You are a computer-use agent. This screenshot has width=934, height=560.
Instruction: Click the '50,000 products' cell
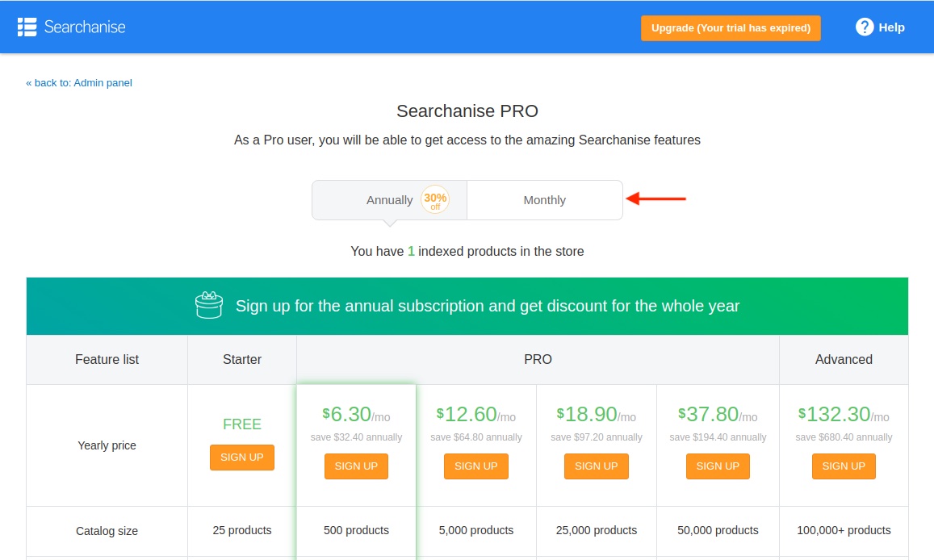point(718,530)
